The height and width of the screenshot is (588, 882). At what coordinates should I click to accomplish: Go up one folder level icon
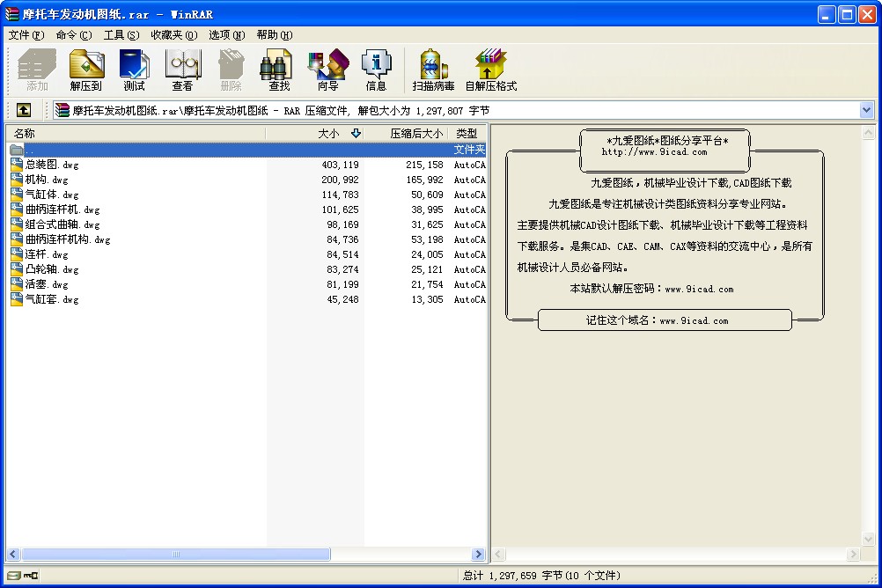click(x=24, y=110)
